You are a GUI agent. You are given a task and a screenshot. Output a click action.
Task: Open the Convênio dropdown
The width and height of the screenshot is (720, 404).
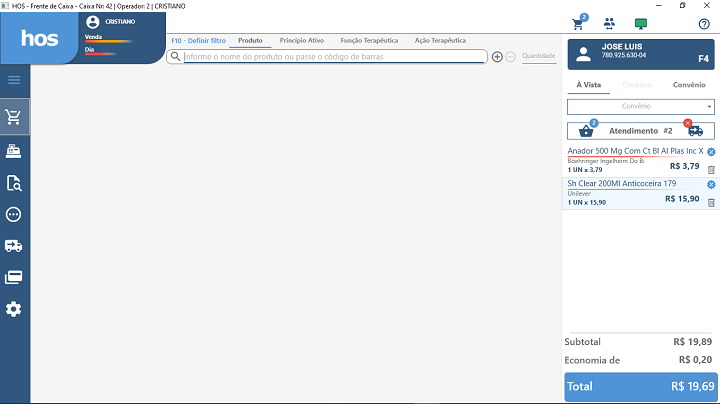click(x=640, y=106)
